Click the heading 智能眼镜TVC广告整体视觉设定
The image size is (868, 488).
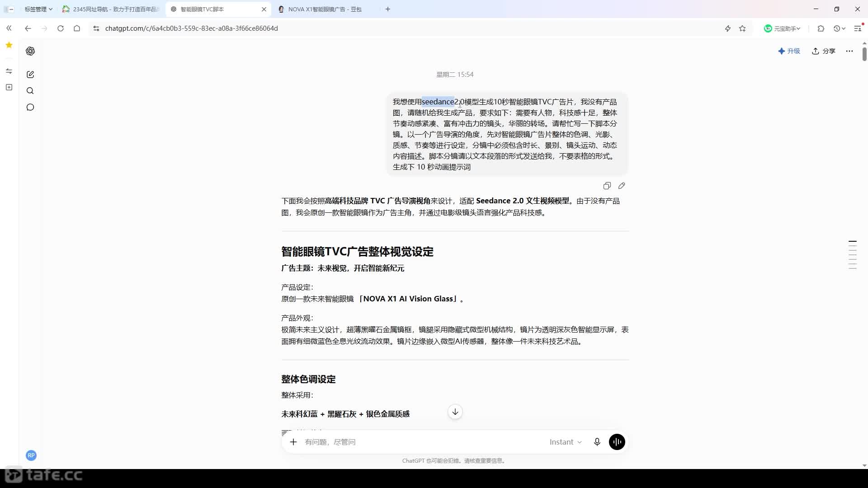click(357, 252)
